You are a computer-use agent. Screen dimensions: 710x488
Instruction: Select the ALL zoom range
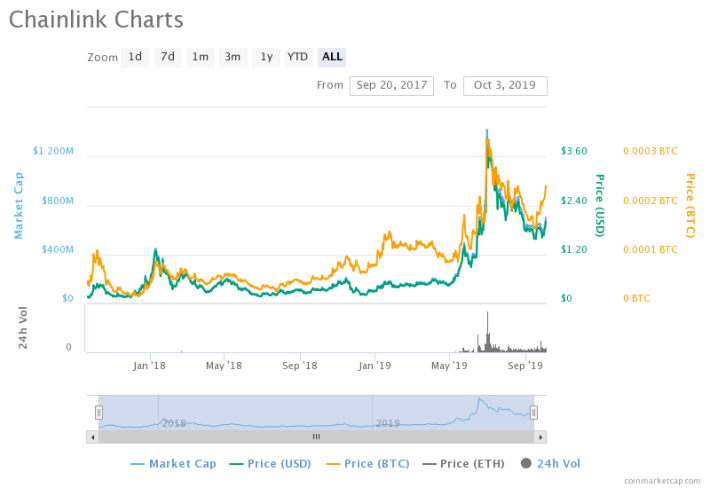click(x=332, y=57)
